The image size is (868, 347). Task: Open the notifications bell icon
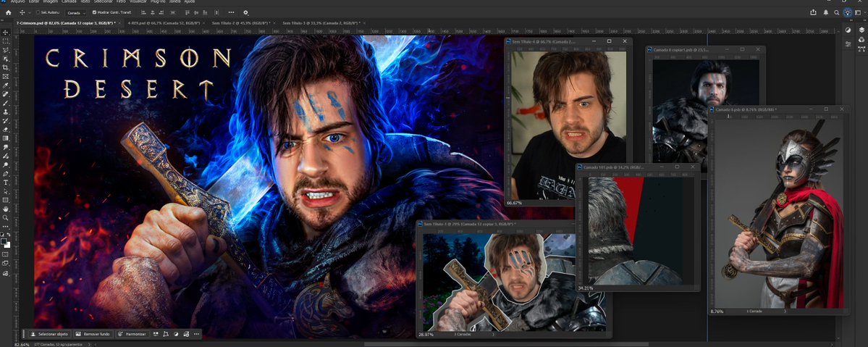[x=825, y=12]
